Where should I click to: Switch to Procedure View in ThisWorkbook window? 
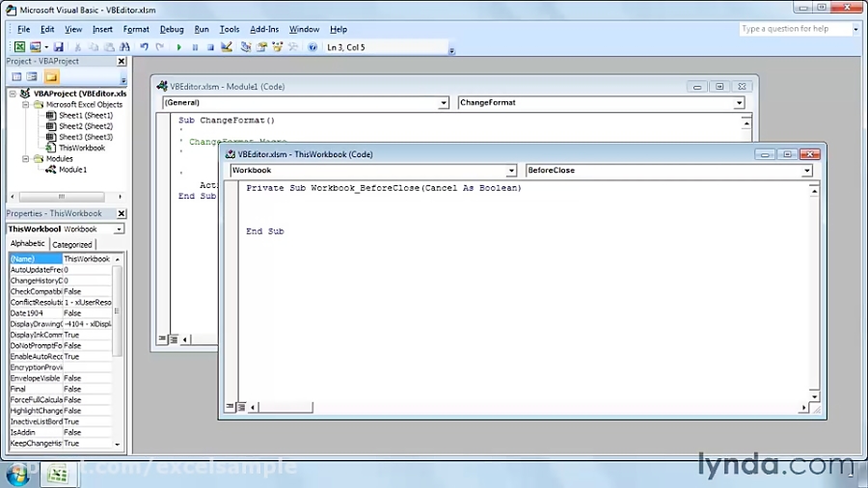coord(231,407)
